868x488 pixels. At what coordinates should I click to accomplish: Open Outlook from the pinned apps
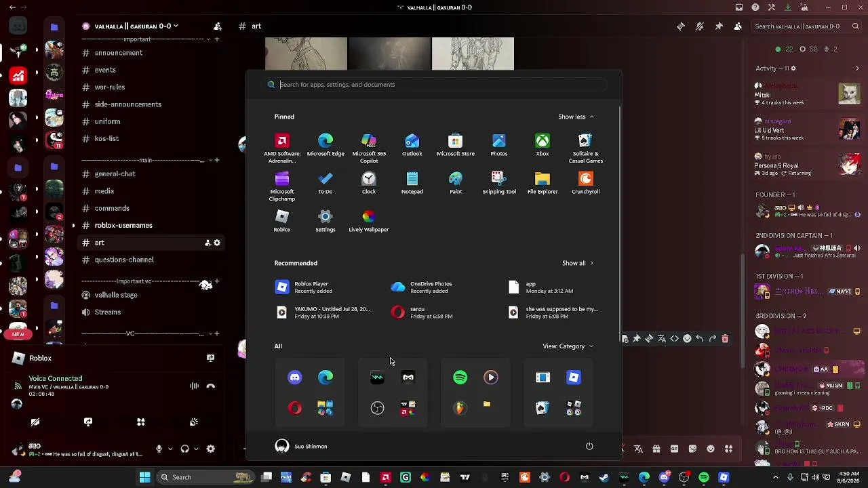coord(412,145)
